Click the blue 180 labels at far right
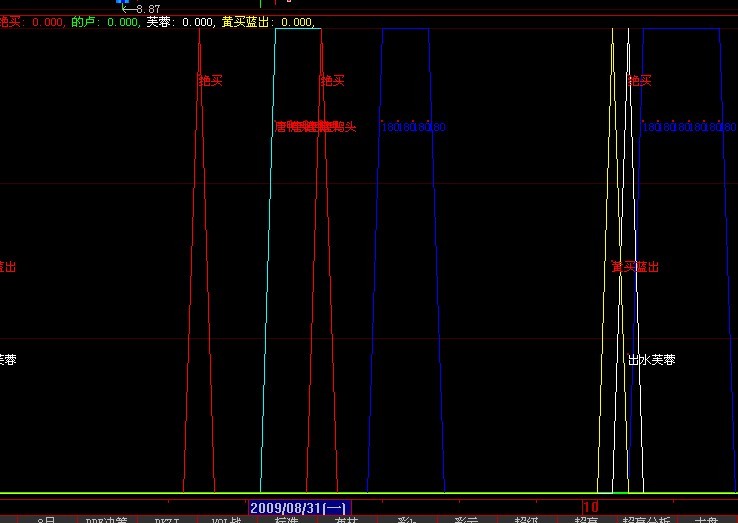The width and height of the screenshot is (738, 523). coord(692,127)
